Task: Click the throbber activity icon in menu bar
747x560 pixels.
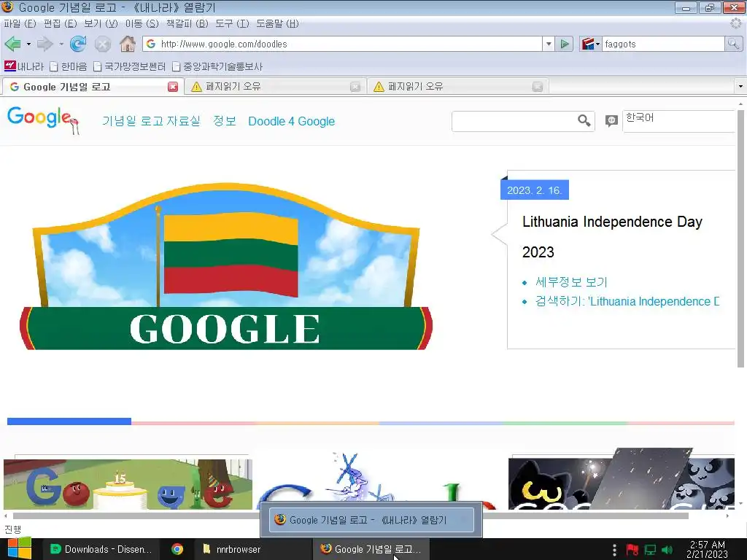Action: [x=736, y=23]
